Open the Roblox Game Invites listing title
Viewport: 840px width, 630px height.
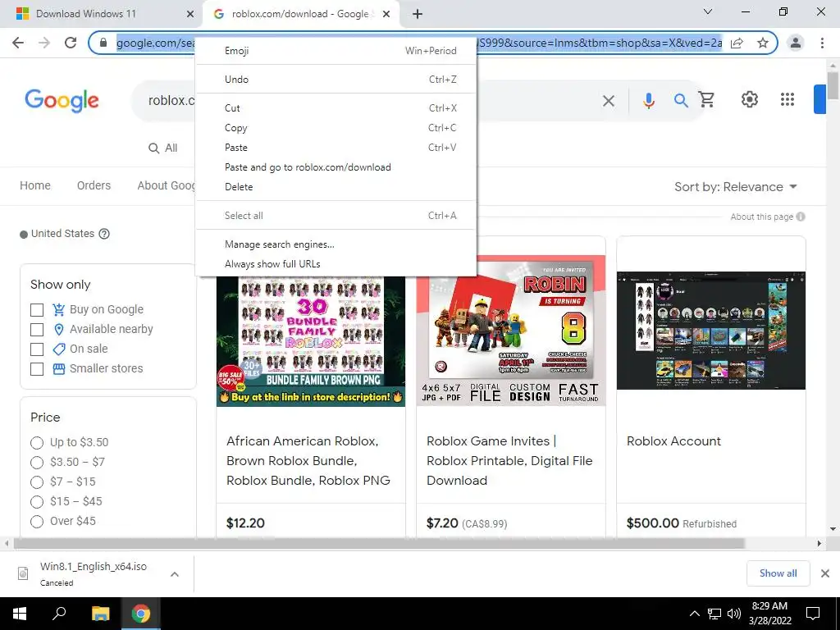tap(509, 461)
